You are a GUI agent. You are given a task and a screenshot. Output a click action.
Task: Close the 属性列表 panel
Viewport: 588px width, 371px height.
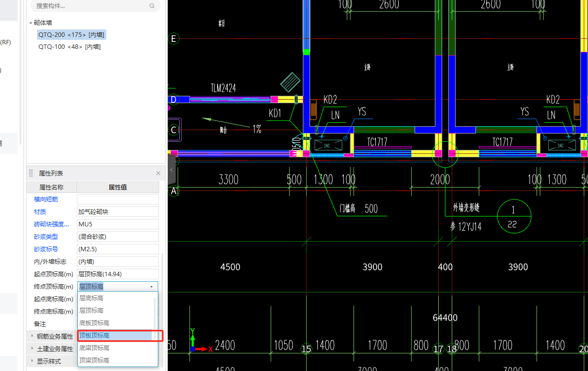(158, 173)
